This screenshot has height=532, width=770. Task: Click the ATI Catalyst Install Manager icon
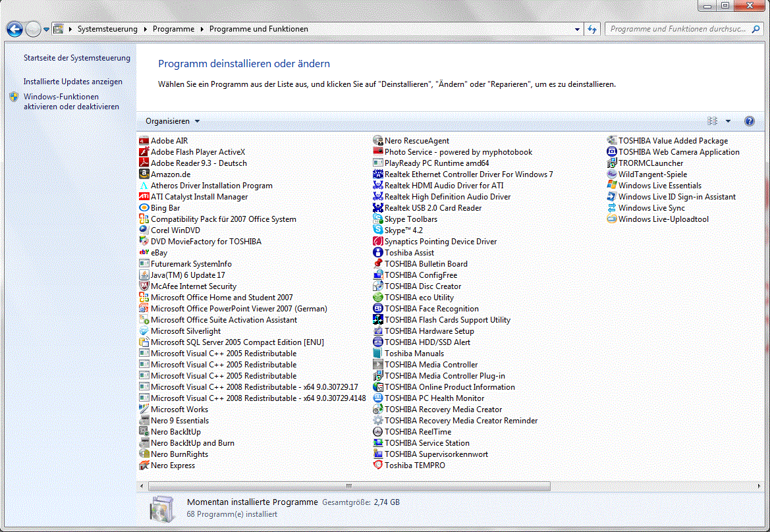pyautogui.click(x=144, y=197)
